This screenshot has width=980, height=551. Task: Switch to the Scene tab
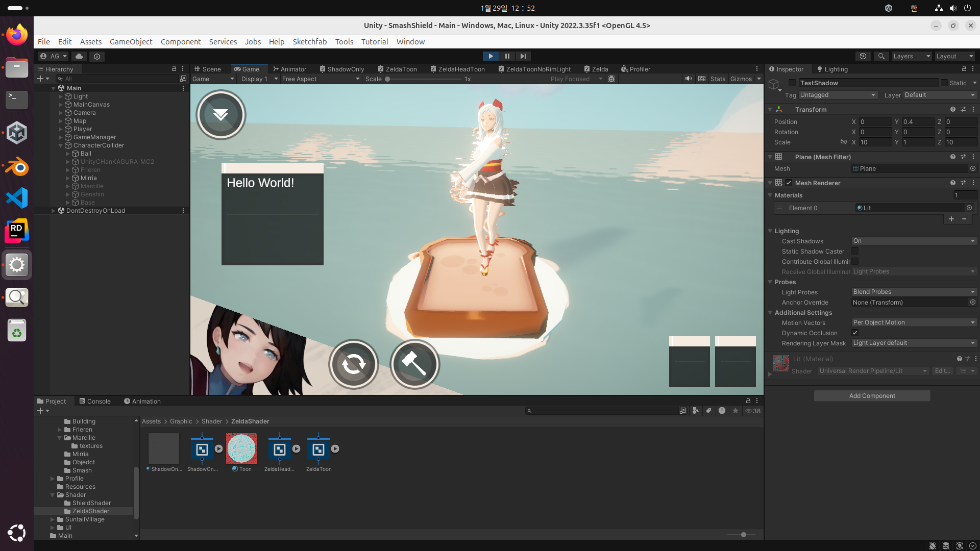(207, 69)
